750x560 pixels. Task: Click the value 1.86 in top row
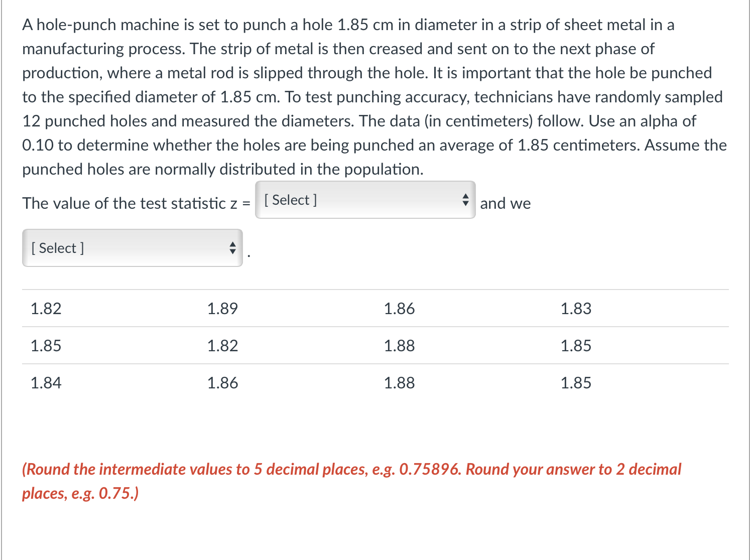coord(399,309)
